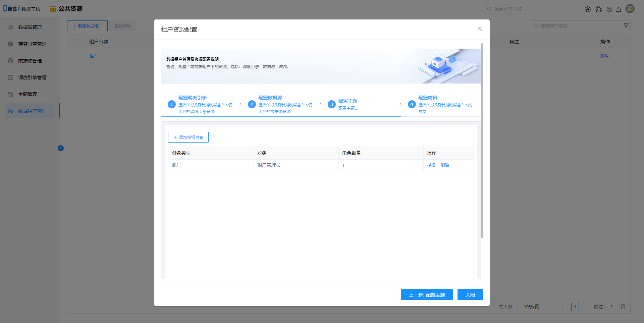Viewport: 644px width, 323px height.
Task: Open 数据源管理 in the sidebar
Action: point(30,61)
